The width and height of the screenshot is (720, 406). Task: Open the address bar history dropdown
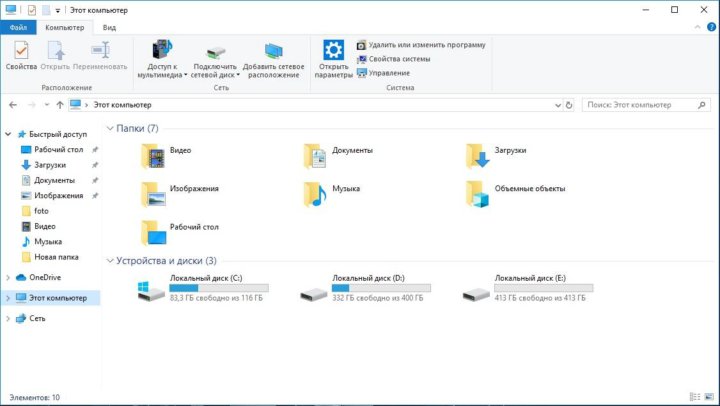tap(555, 104)
